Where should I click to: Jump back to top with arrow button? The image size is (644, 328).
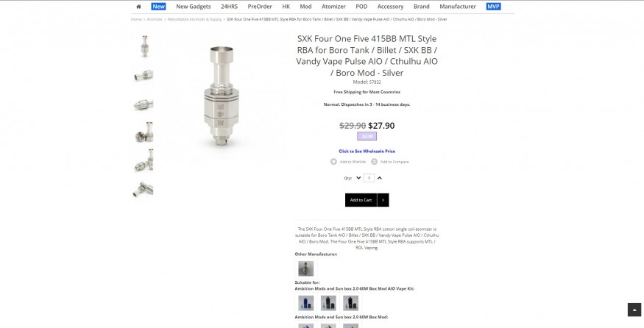coord(634,310)
